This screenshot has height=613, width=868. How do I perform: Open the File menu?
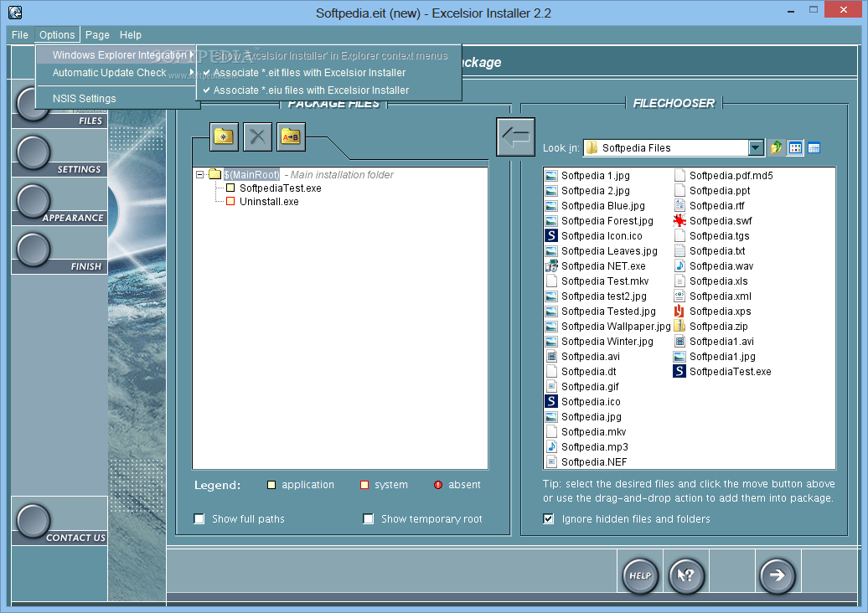tap(20, 35)
